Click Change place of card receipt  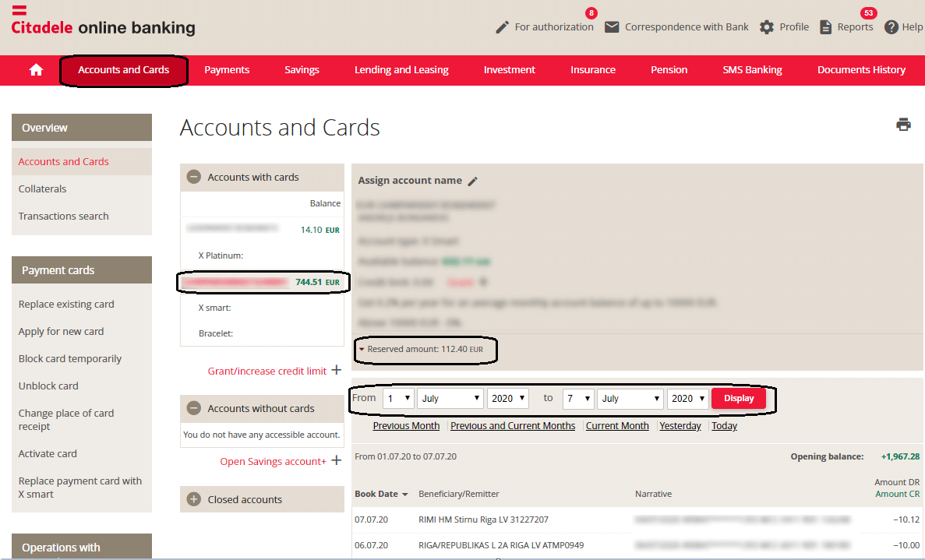[66, 420]
